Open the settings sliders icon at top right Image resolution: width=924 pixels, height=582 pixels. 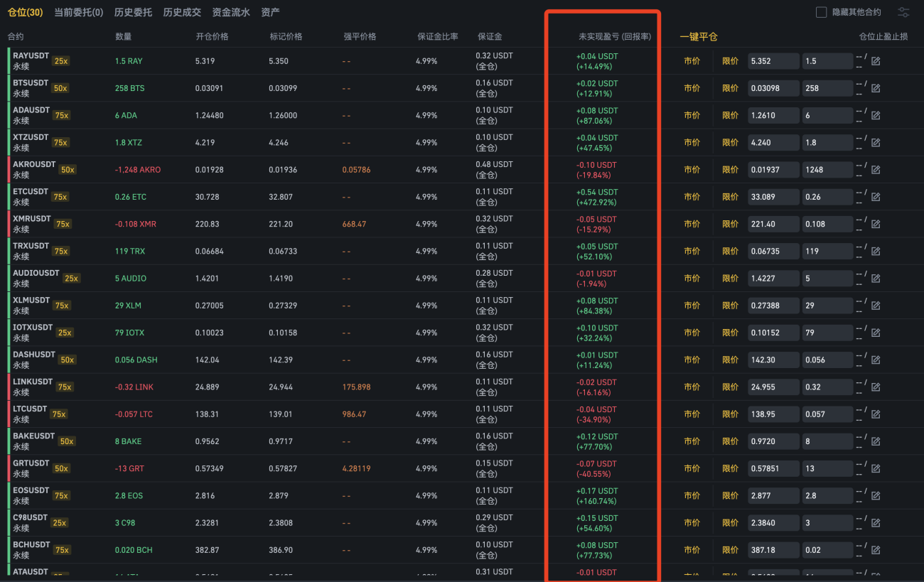pyautogui.click(x=903, y=12)
